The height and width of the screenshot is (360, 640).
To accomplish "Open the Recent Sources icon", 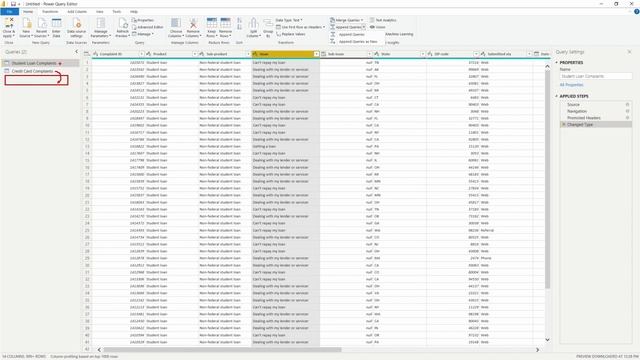I will (x=42, y=23).
